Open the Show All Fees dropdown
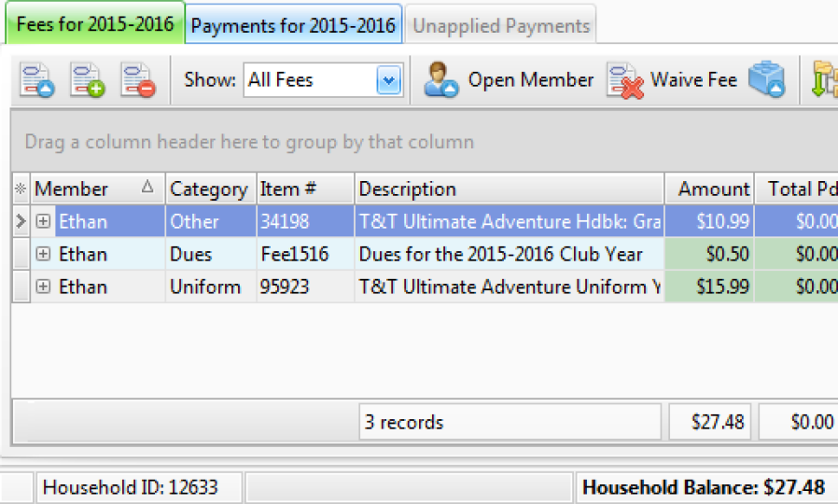Viewport: 838px width, 504px height. click(x=388, y=80)
